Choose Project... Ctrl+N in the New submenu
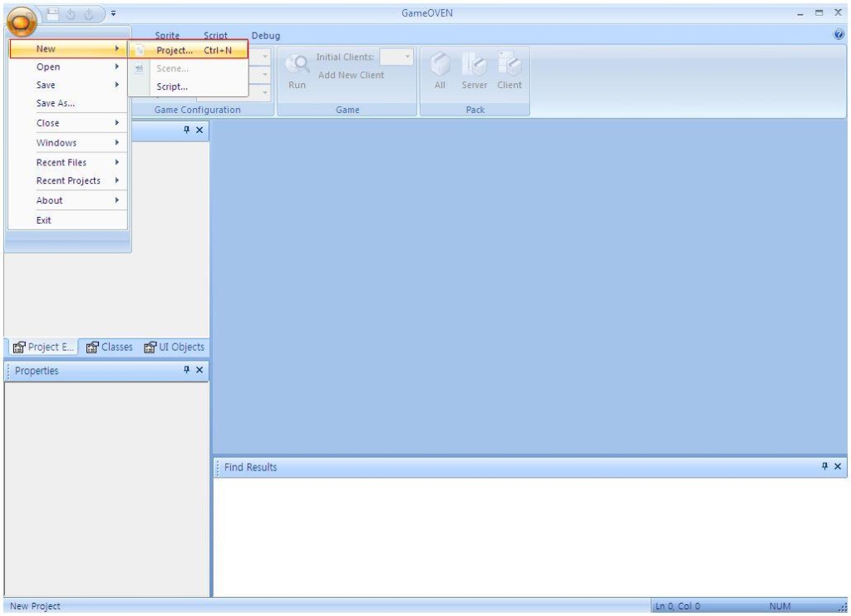This screenshot has height=616, width=851. 189,51
